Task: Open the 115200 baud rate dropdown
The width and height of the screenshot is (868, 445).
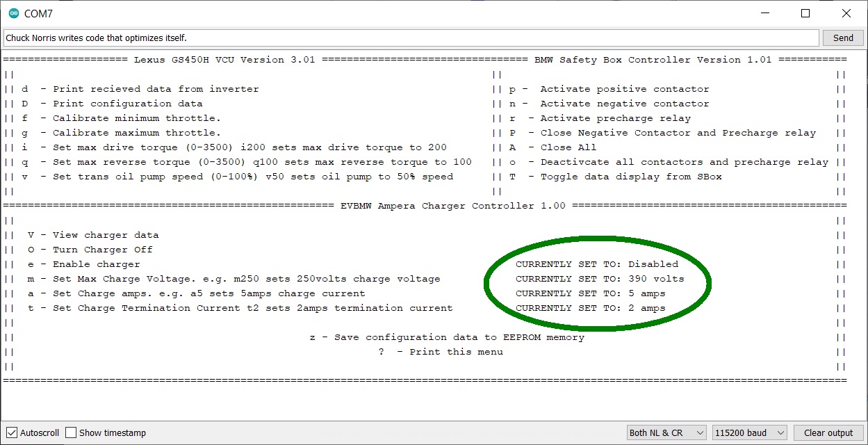Action: pos(750,432)
